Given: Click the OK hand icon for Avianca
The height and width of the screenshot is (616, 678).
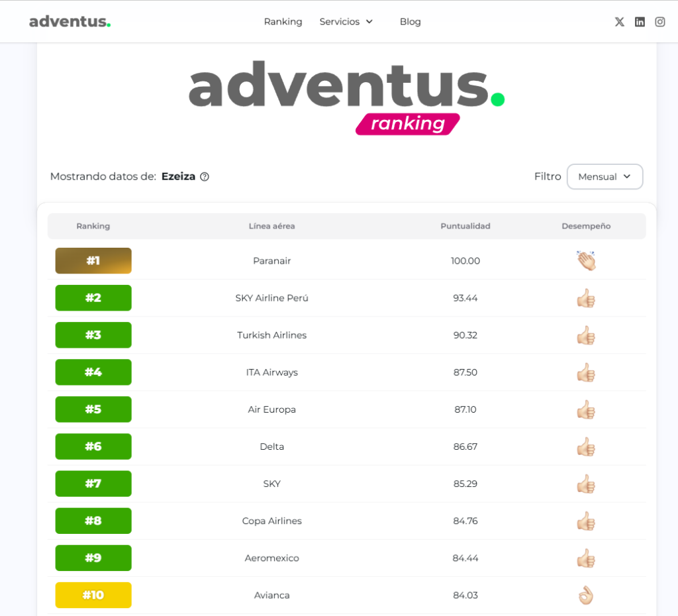Looking at the screenshot, I should coord(586,595).
